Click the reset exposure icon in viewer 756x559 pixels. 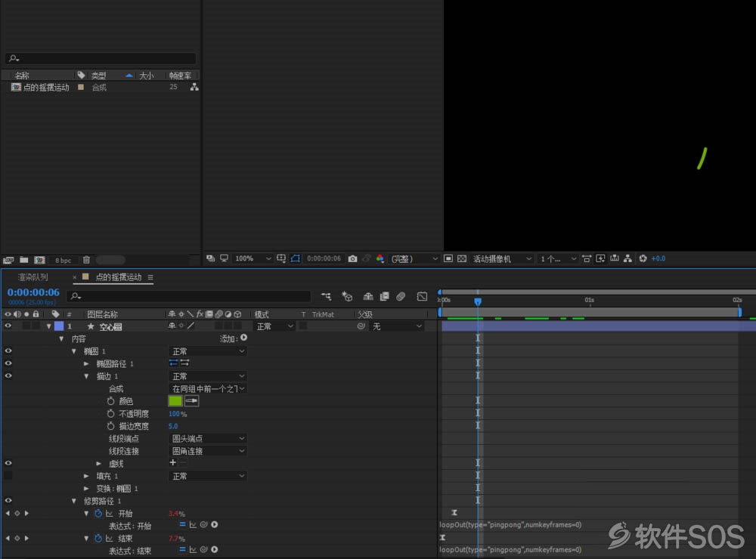pyautogui.click(x=643, y=259)
